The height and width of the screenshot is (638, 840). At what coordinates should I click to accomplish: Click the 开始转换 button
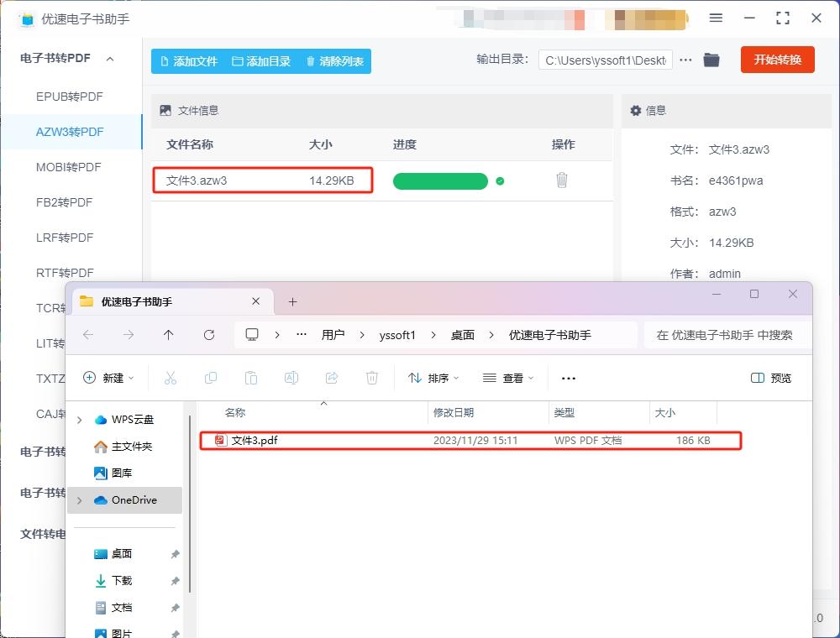point(777,60)
